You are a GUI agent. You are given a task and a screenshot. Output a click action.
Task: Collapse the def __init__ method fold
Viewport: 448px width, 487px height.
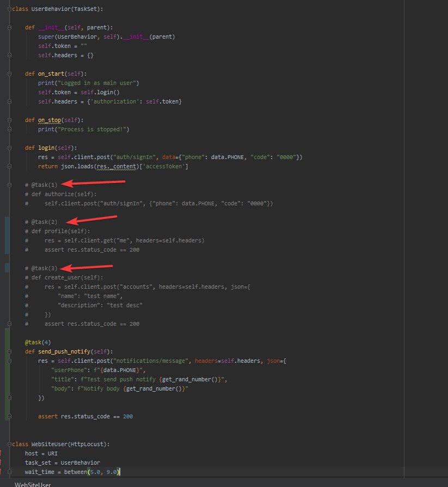9,28
